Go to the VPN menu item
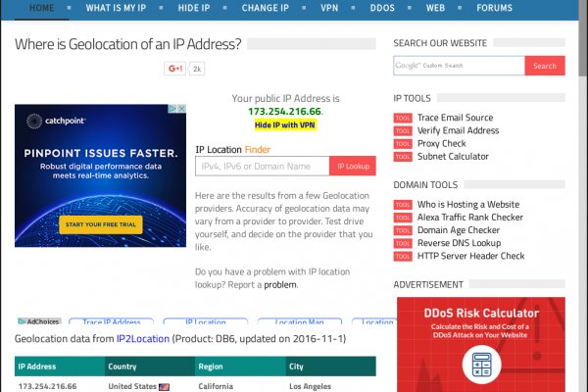Image resolution: width=588 pixels, height=392 pixels. coord(330,8)
